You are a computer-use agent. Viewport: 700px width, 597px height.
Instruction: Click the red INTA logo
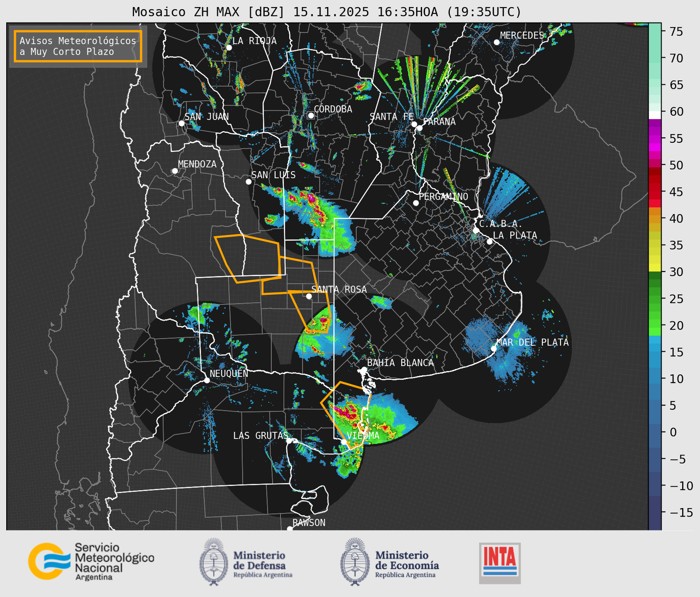500,563
